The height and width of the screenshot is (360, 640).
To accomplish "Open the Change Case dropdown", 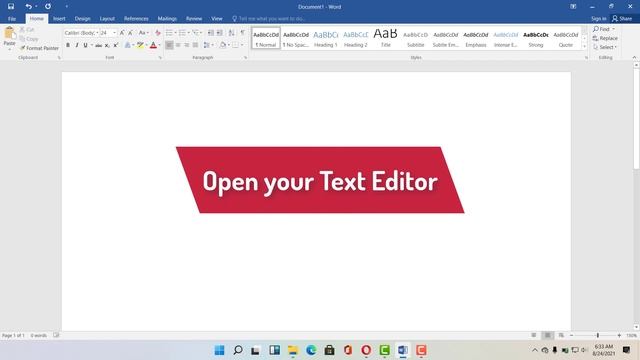I will pyautogui.click(x=143, y=33).
